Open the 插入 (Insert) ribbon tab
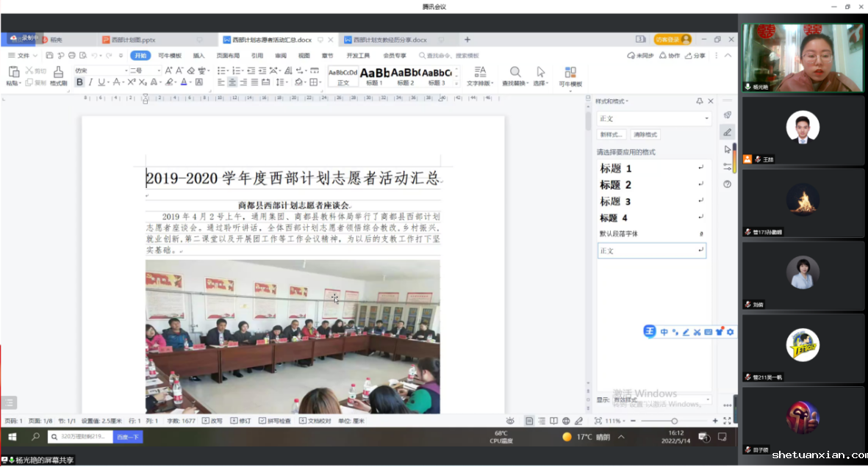 coord(198,56)
